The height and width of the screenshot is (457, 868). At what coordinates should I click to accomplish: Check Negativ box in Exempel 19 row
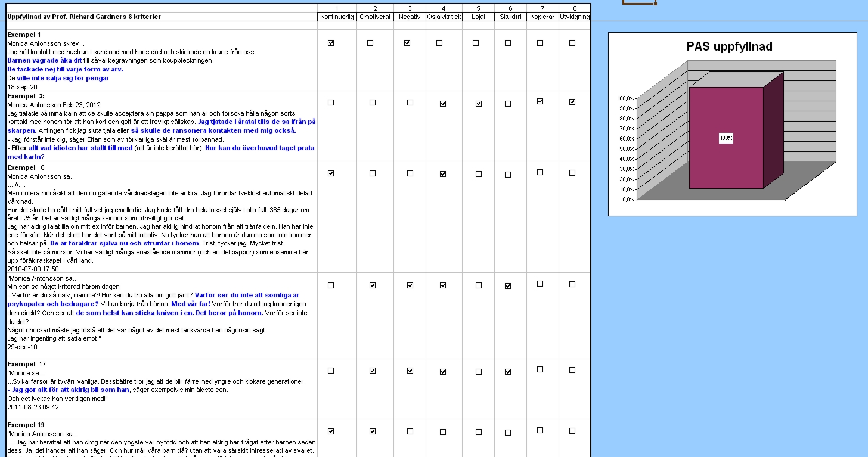point(410,431)
